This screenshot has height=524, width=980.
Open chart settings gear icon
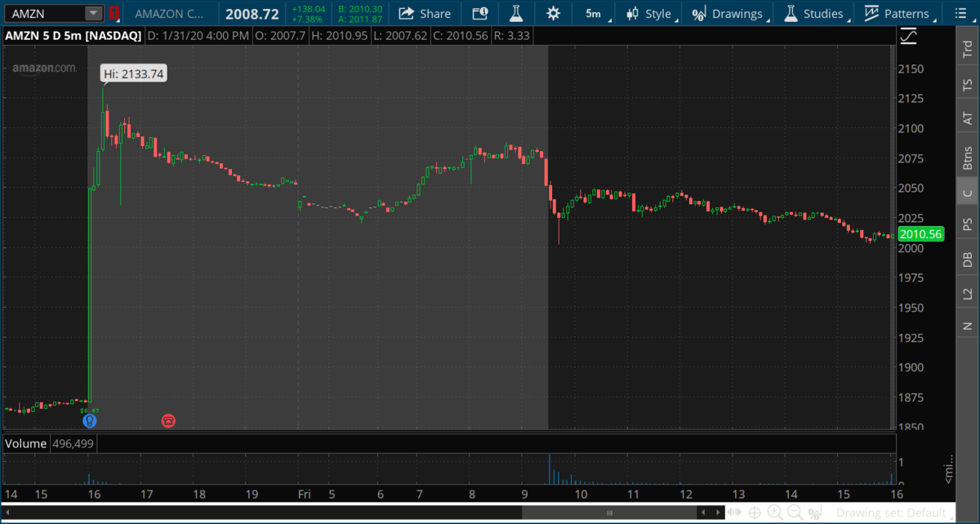(553, 13)
